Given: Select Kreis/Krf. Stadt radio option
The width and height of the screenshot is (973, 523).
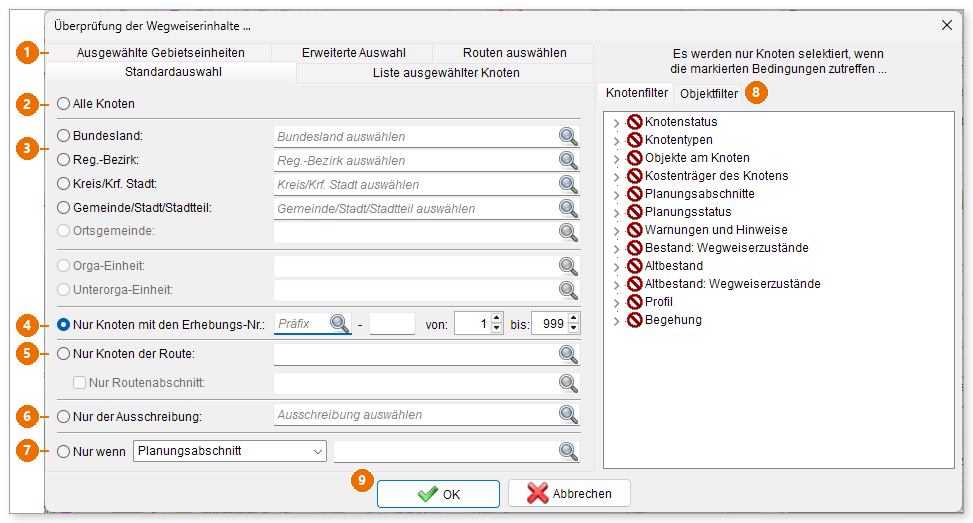Looking at the screenshot, I should pyautogui.click(x=63, y=184).
